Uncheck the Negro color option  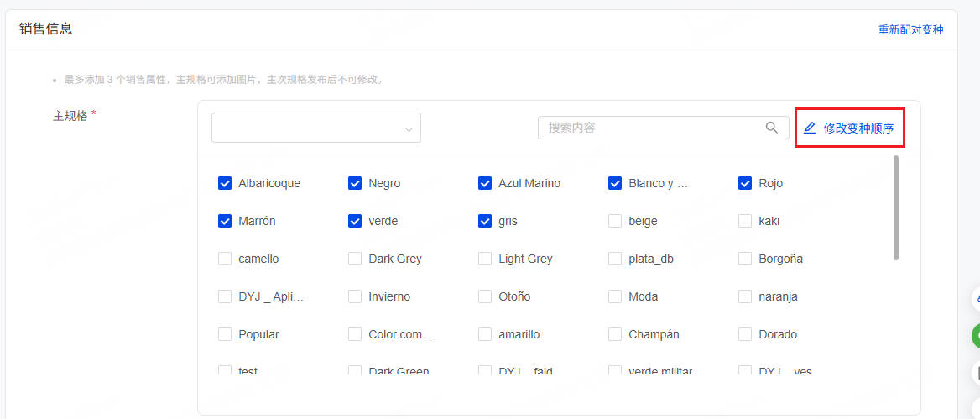pyautogui.click(x=355, y=183)
